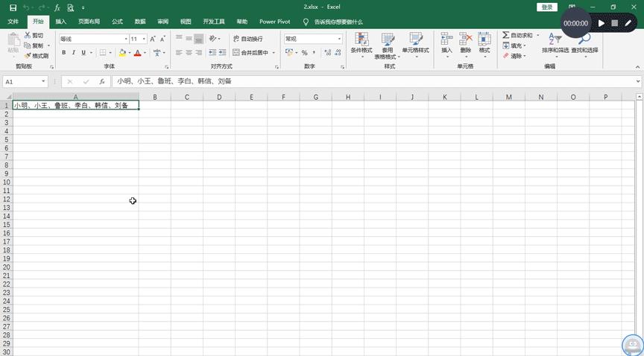Image resolution: width=644 pixels, height=356 pixels.
Task: Toggle Bold formatting
Action: coord(64,53)
